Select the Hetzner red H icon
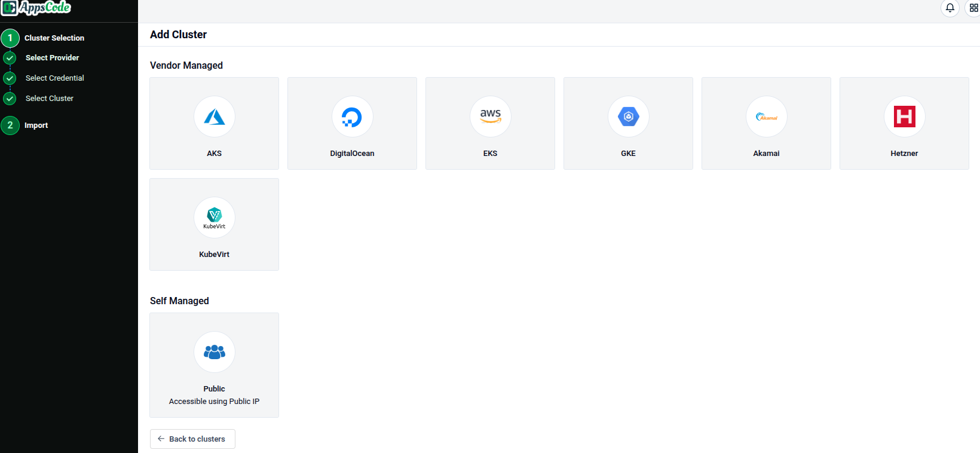The width and height of the screenshot is (980, 453). point(905,117)
